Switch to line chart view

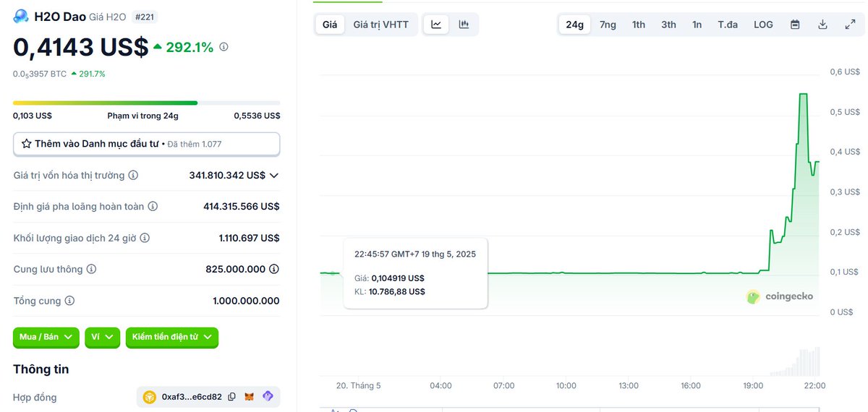click(436, 25)
